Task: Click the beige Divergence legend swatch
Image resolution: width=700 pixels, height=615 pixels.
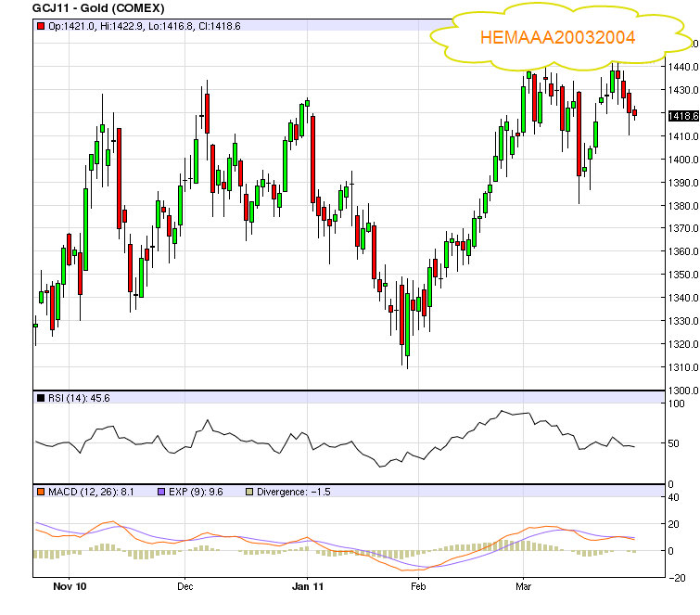Action: tap(249, 492)
